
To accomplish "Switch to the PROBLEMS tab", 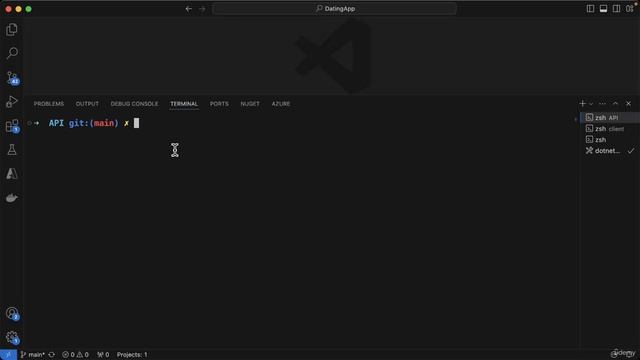I will 49,104.
